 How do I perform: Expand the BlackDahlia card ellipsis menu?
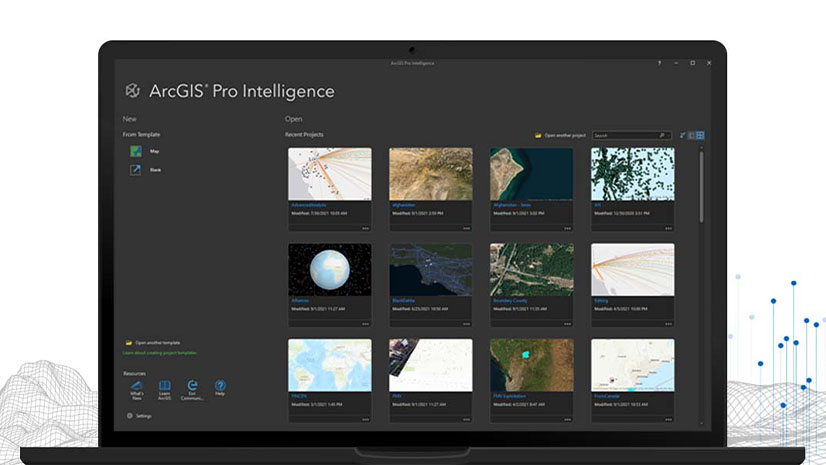[467, 324]
